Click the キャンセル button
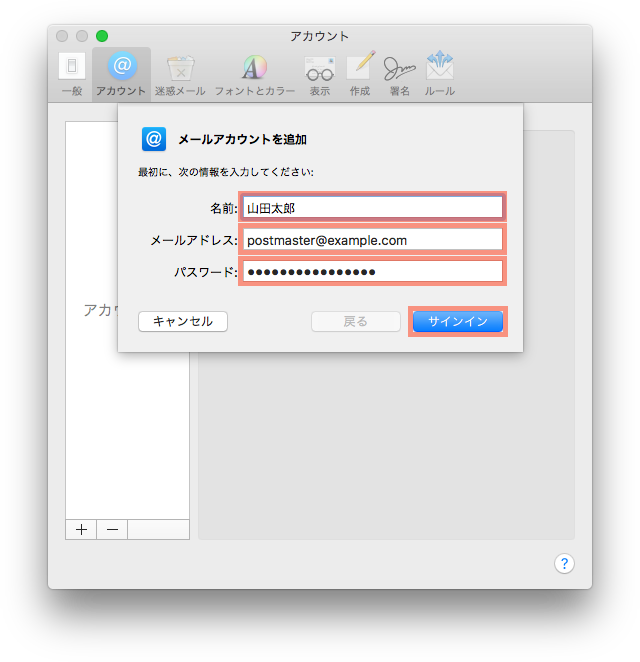This screenshot has width=640, height=662. pyautogui.click(x=183, y=322)
